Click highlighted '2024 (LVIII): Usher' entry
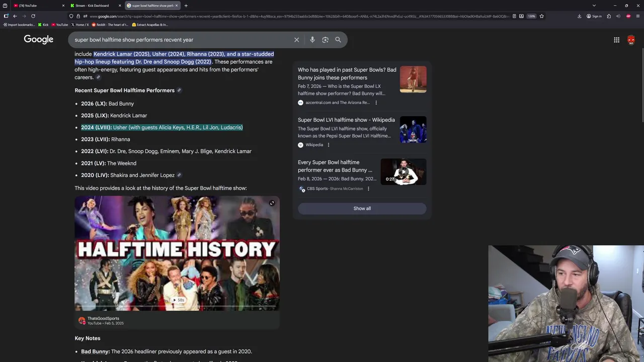Viewport: 644px width, 362px height. (x=162, y=128)
